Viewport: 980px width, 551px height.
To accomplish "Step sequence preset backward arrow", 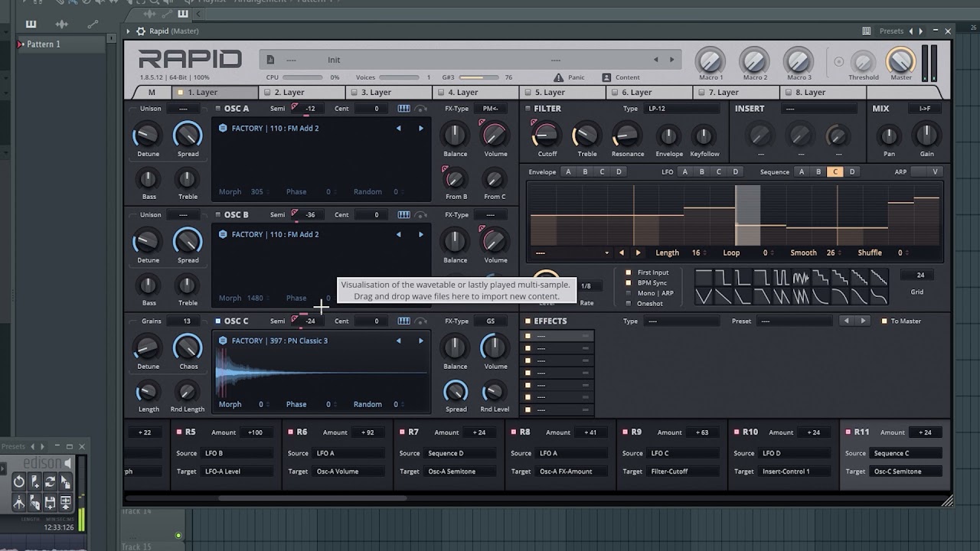I will [621, 253].
